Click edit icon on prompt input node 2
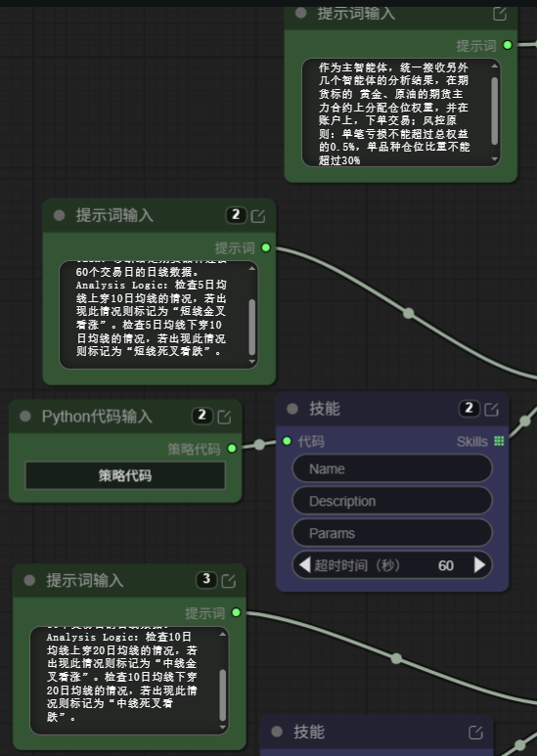 (x=258, y=216)
